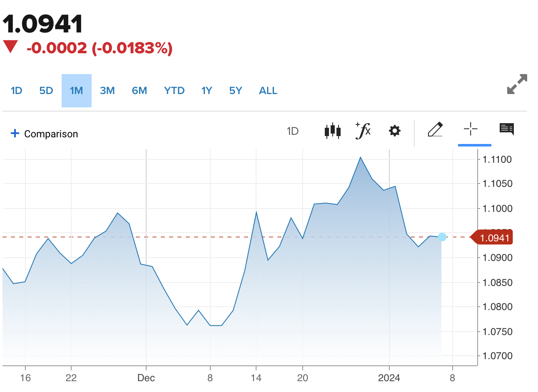Open the fx indicators menu
Viewport: 538px width, 392px height.
[363, 131]
